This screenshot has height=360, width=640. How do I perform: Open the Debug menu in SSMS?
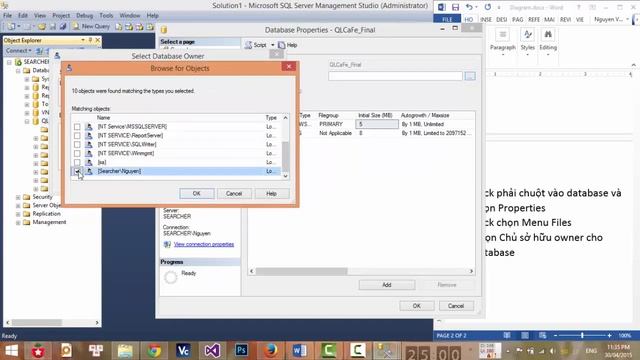(x=84, y=16)
